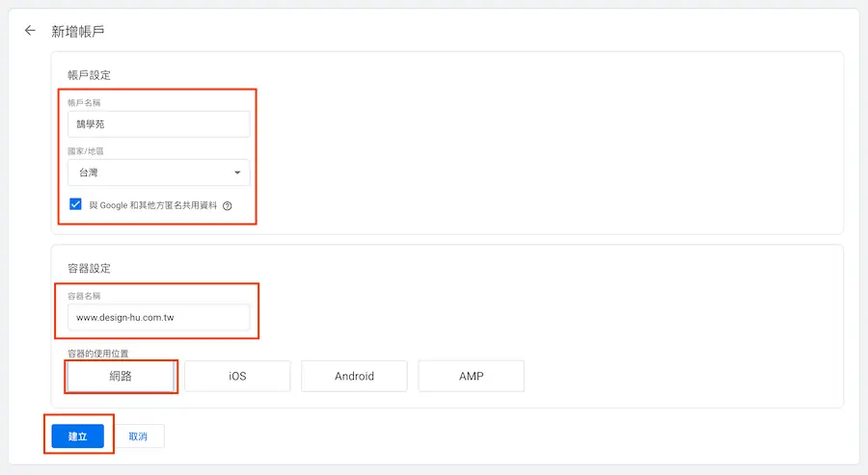Click the 帳戶設定 section heading
Viewport: 868px width, 475px height.
pyautogui.click(x=89, y=75)
